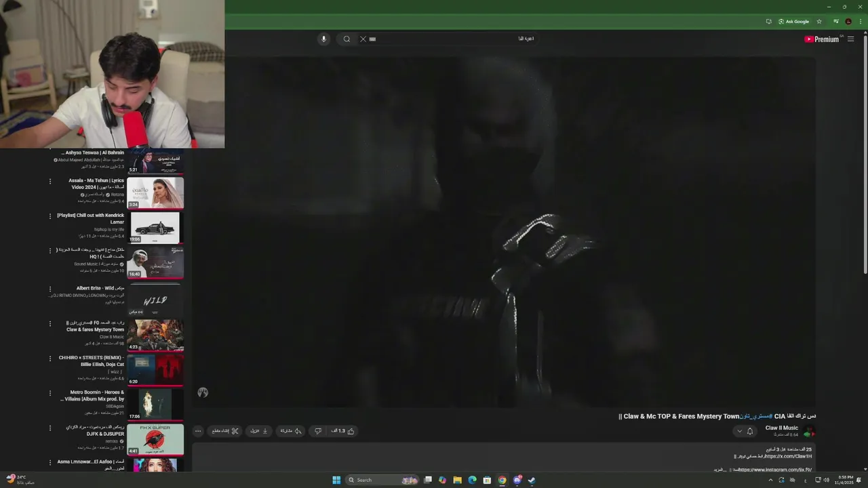Click the Chrome profile avatar icon
Viewport: 868px width, 488px height.
point(848,22)
